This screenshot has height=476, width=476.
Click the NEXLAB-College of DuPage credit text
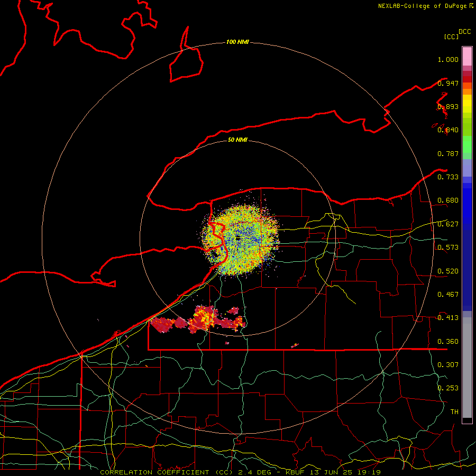tap(425, 6)
